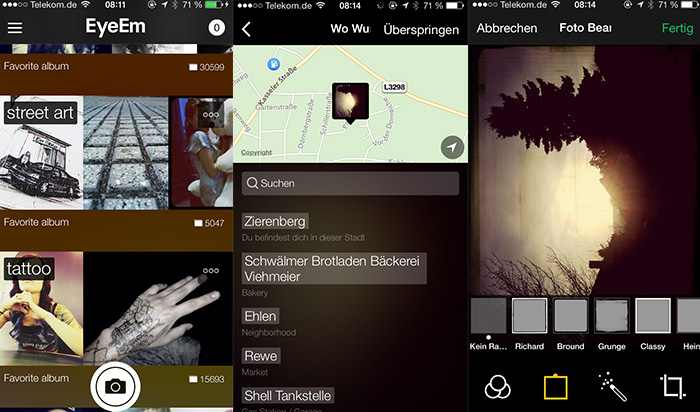Choose Zierenberg as location
This screenshot has width=700, height=412.
(x=275, y=221)
